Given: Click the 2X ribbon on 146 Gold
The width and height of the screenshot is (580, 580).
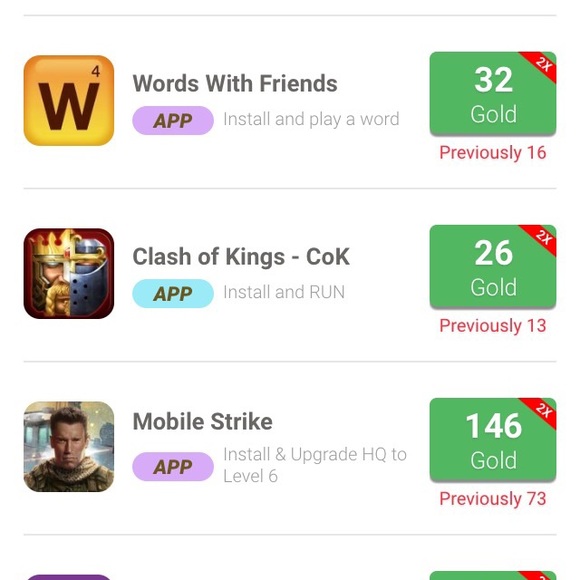Looking at the screenshot, I should click(x=542, y=411).
